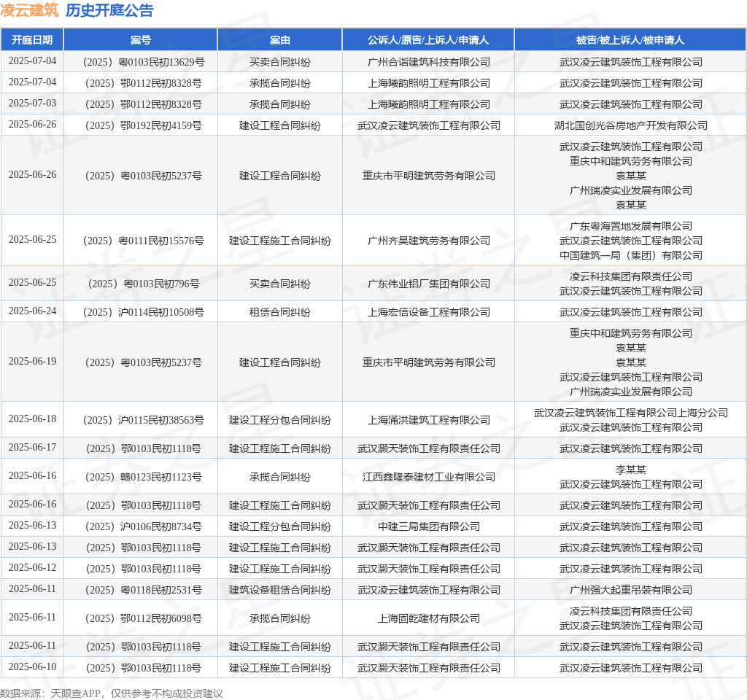Click plaintiff 中建三局集团有限公司
This screenshot has height=700, width=747.
click(x=429, y=526)
